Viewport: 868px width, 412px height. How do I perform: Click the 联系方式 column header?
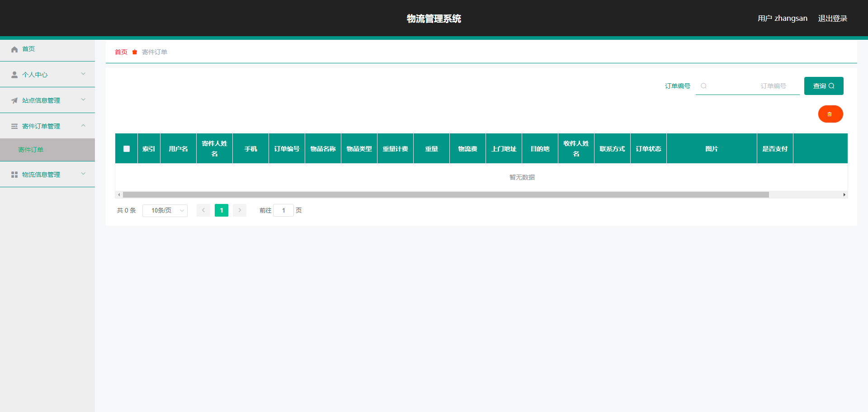click(613, 149)
